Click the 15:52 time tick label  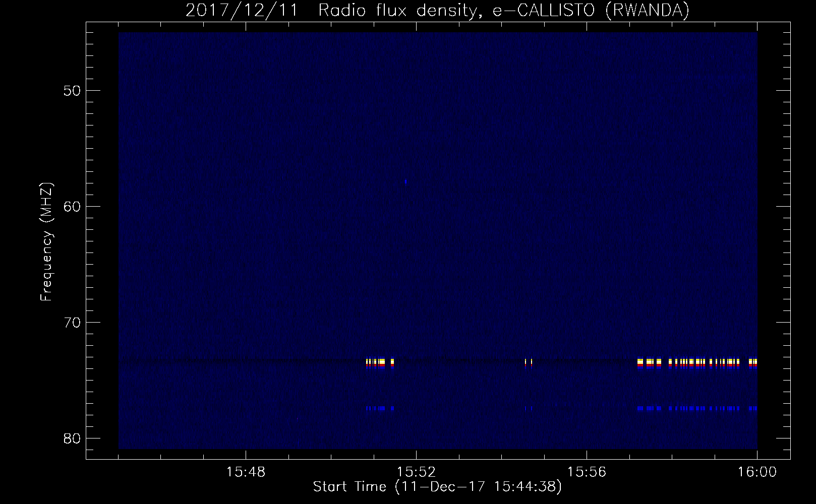pyautogui.click(x=416, y=472)
